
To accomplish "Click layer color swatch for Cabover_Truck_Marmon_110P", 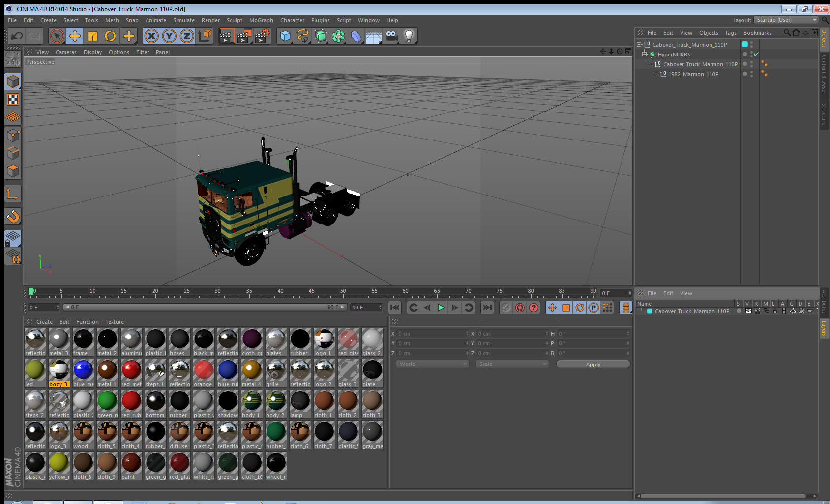I will pyautogui.click(x=650, y=311).
